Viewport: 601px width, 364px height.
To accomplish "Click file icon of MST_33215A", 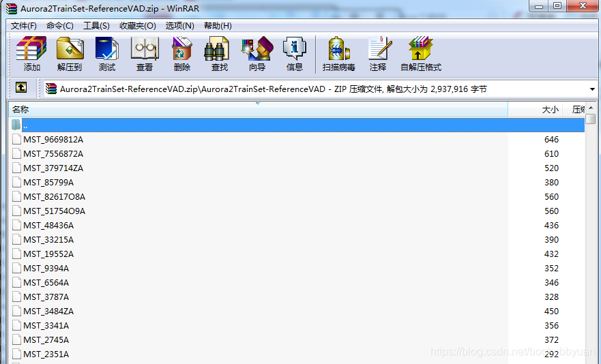I will point(16,239).
